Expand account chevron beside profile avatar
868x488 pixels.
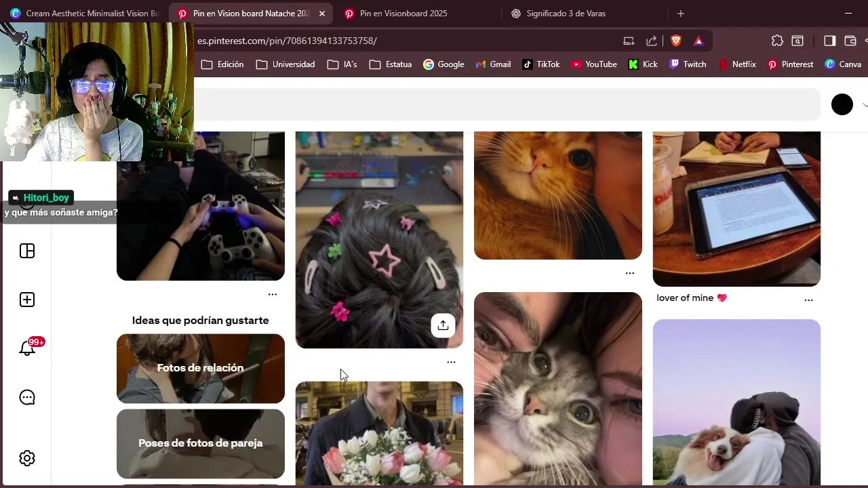865,105
